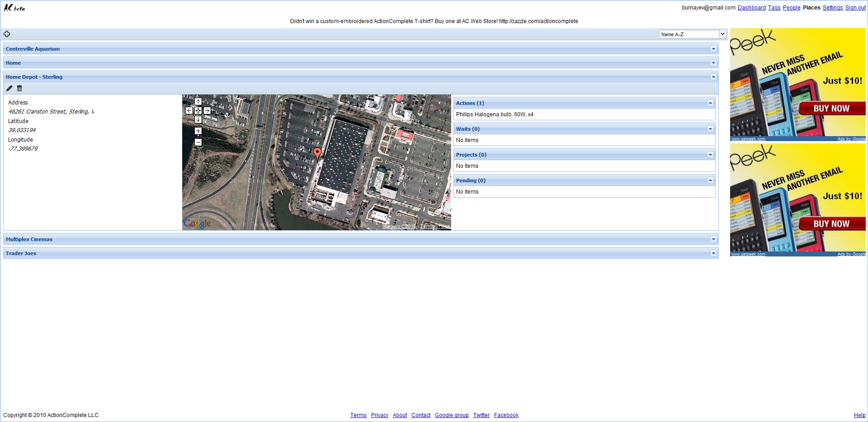Click the add new place plus icon

click(x=7, y=34)
